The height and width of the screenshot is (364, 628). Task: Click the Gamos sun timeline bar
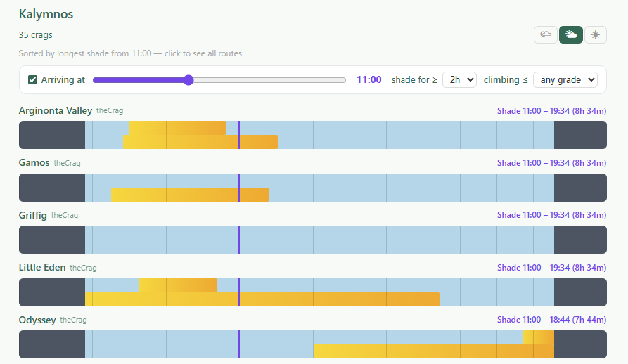313,188
